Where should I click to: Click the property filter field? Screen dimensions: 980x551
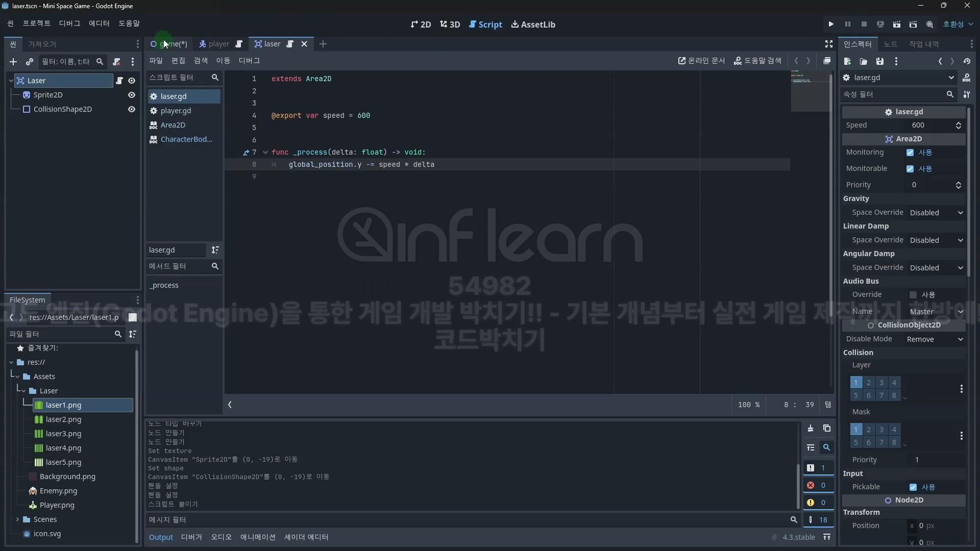(899, 94)
